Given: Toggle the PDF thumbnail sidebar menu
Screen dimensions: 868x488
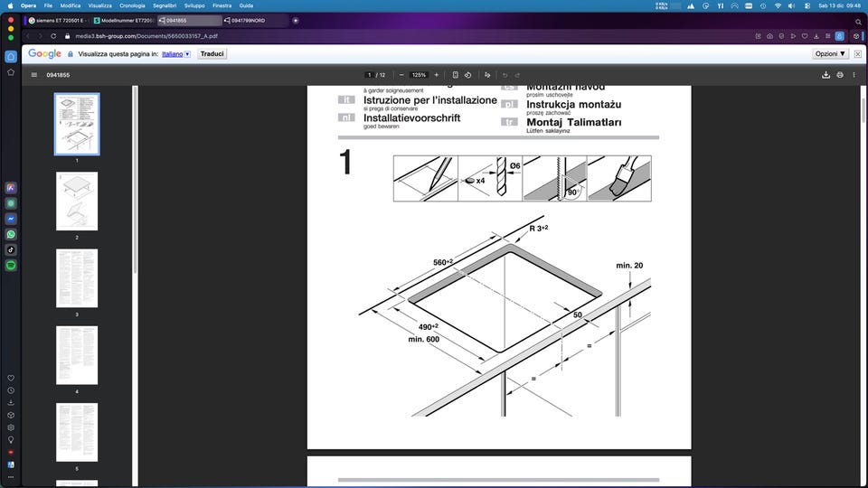Looking at the screenshot, I should coord(33,75).
